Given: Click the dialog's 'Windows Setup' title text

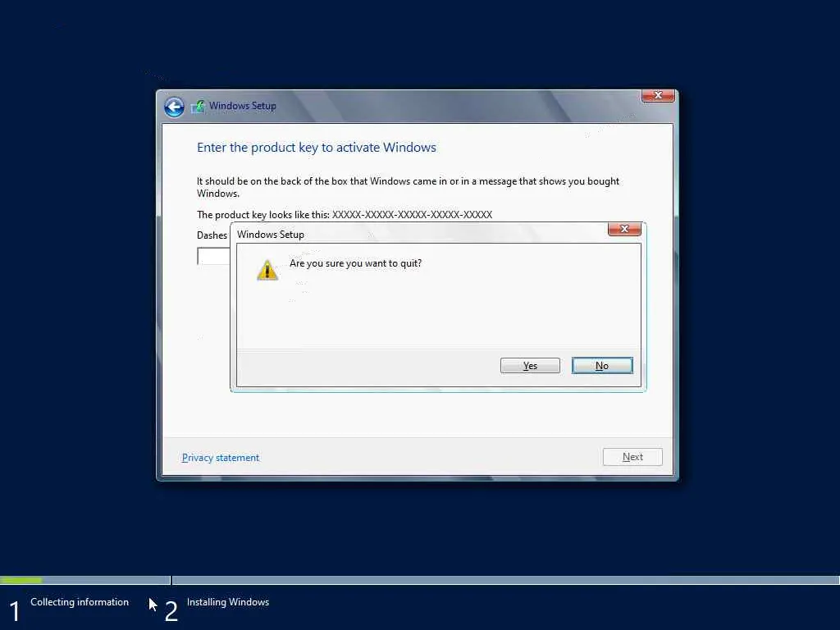Looking at the screenshot, I should 271,235.
